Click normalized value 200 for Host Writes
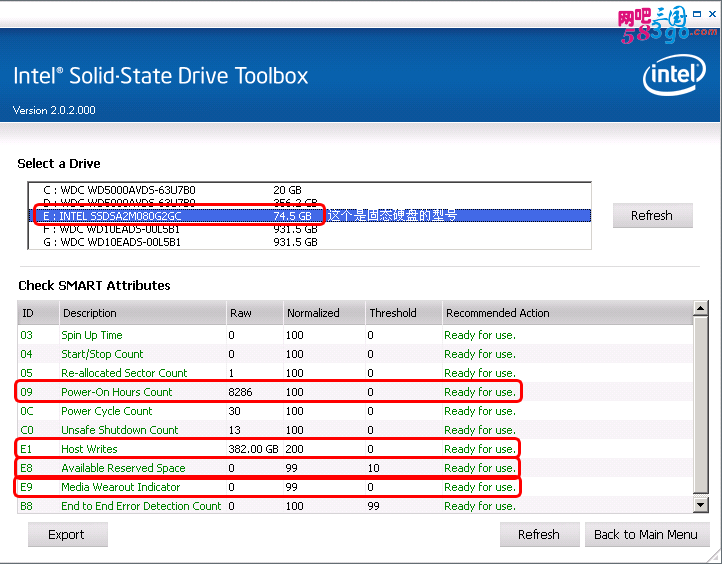The height and width of the screenshot is (564, 722). click(294, 449)
